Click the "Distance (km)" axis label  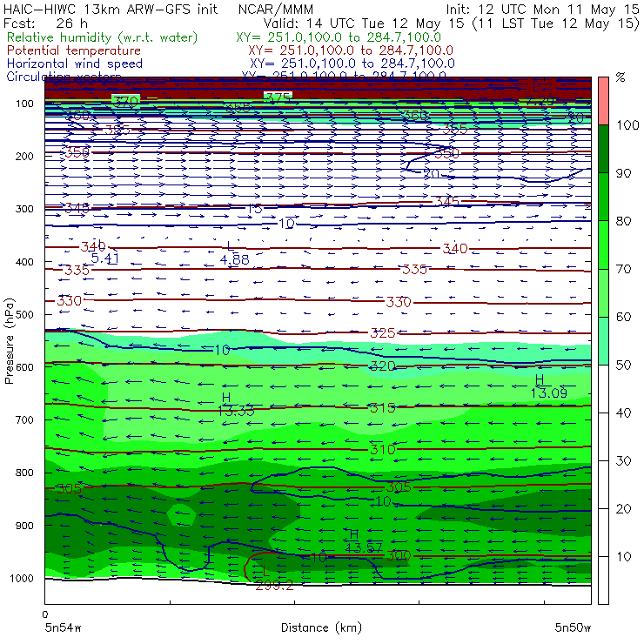tap(321, 627)
